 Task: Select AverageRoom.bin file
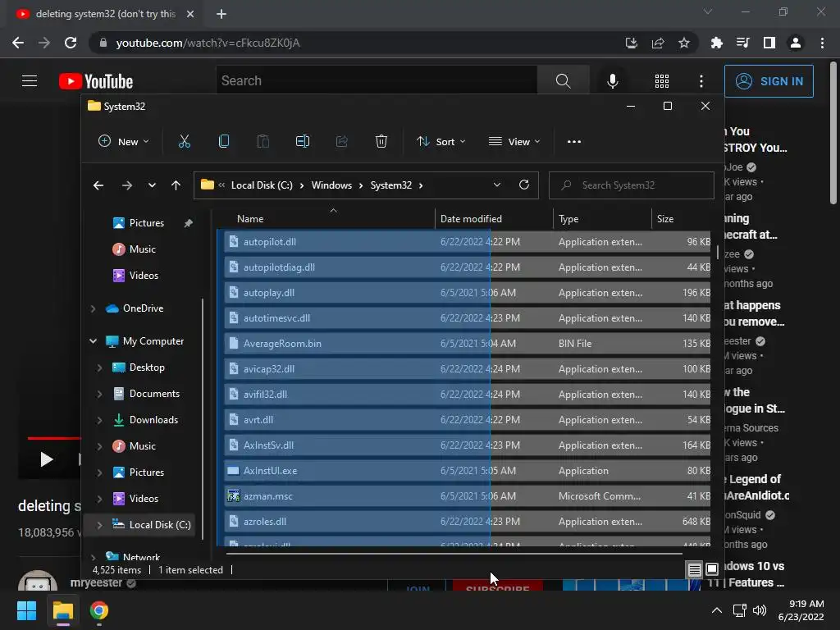[x=466, y=344]
